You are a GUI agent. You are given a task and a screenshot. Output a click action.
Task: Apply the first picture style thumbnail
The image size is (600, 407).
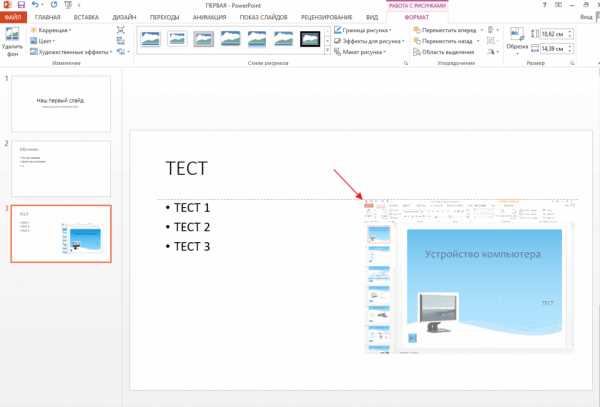(150, 39)
